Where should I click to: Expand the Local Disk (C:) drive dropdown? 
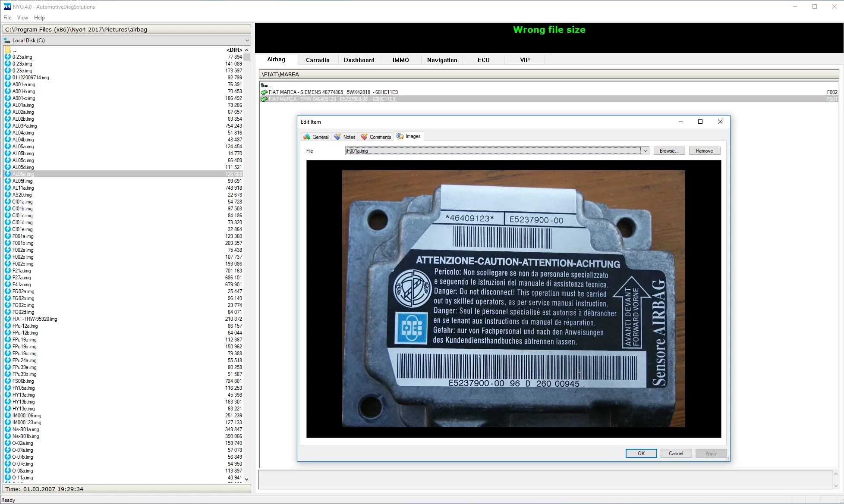(x=247, y=40)
